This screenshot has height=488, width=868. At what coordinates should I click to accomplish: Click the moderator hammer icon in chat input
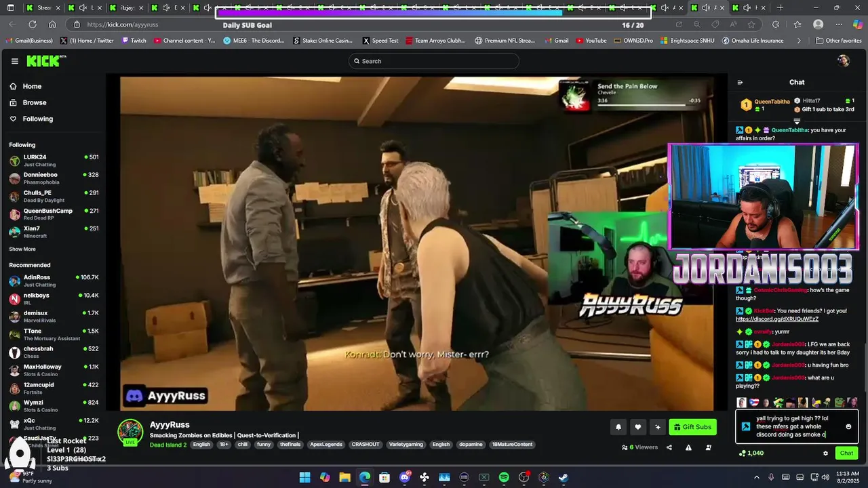[746, 427]
